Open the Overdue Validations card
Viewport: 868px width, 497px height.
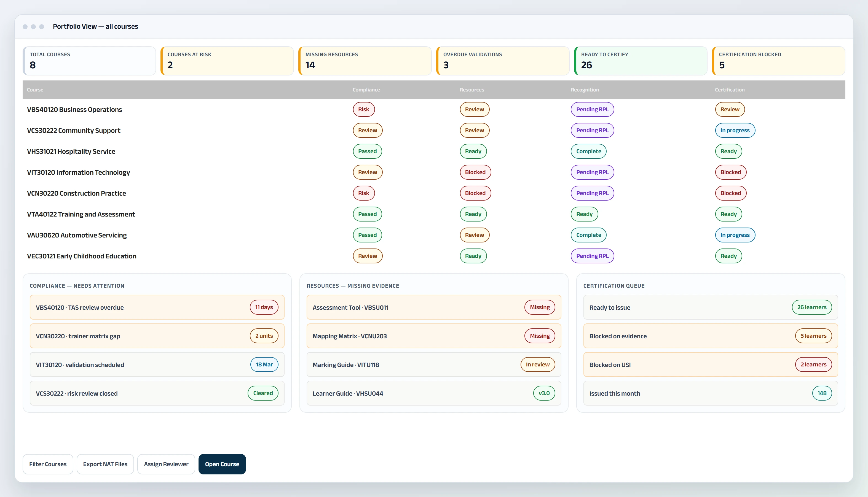click(x=503, y=61)
